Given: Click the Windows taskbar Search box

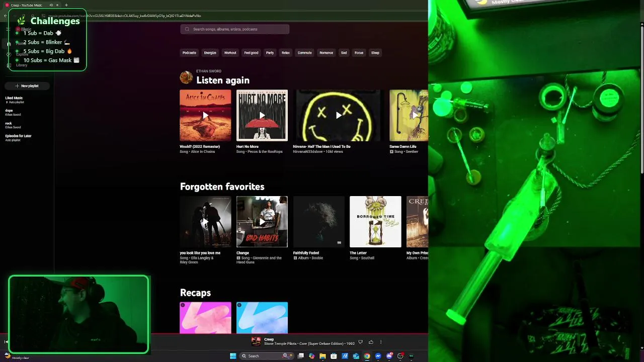Looking at the screenshot, I should coord(267,356).
